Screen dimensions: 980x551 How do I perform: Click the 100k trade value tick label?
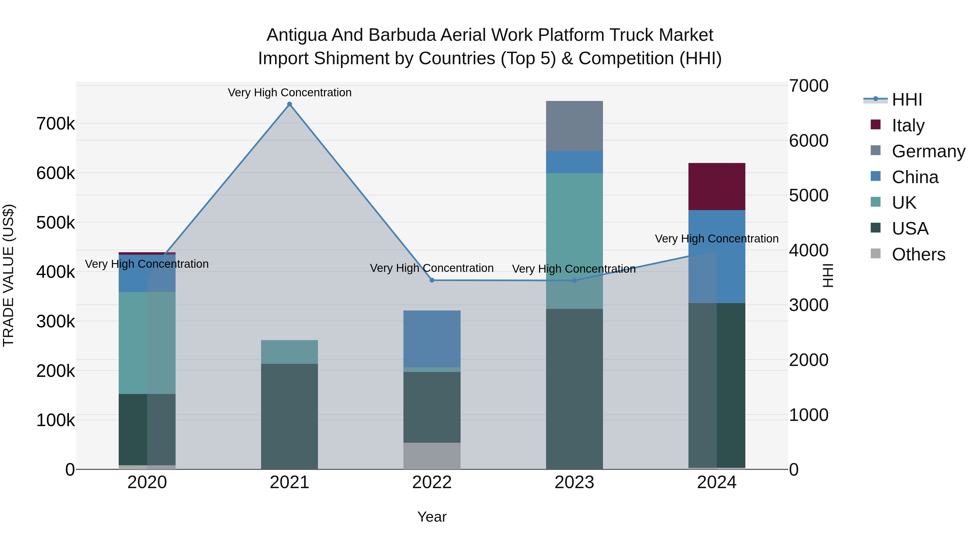56,420
